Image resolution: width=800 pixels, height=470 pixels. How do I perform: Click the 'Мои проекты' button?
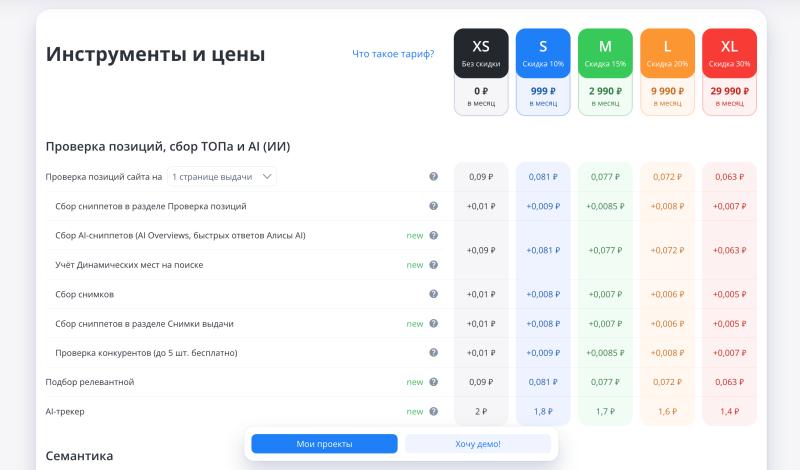coord(324,444)
